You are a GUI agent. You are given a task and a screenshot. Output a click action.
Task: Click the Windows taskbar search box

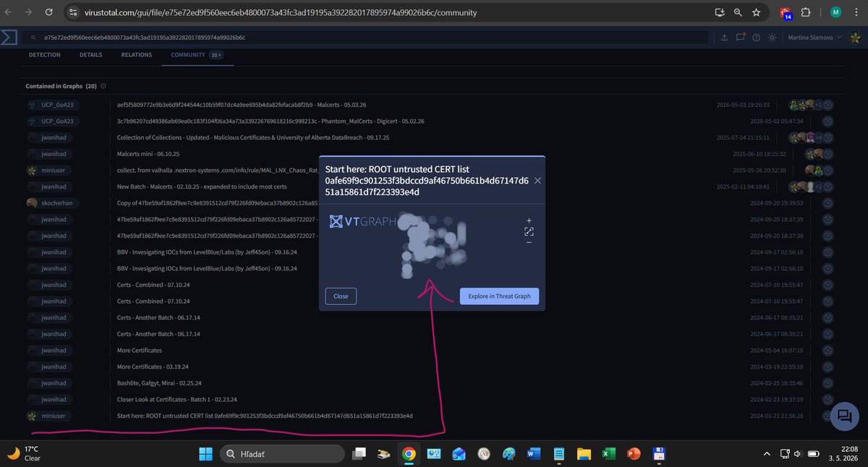coord(282,454)
